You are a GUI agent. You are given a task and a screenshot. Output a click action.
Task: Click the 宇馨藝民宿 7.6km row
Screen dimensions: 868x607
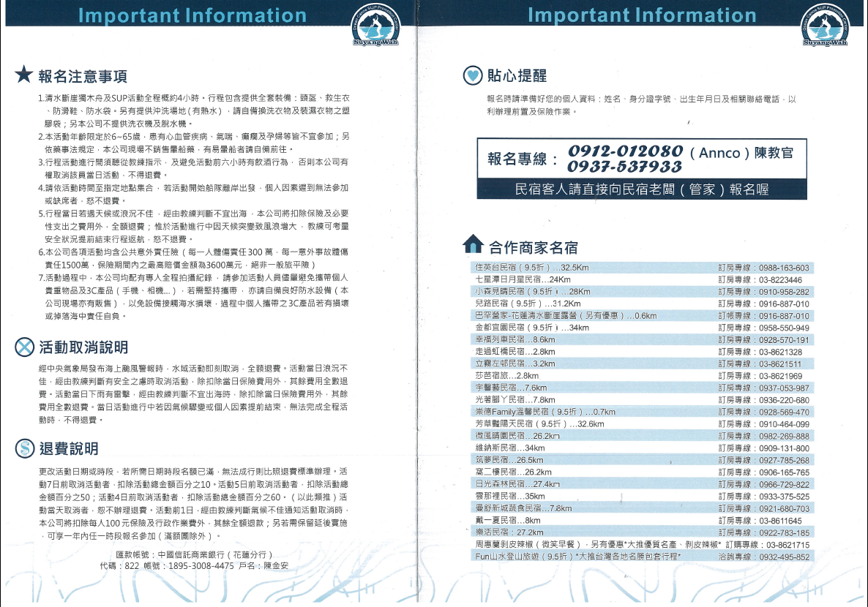(x=642, y=388)
